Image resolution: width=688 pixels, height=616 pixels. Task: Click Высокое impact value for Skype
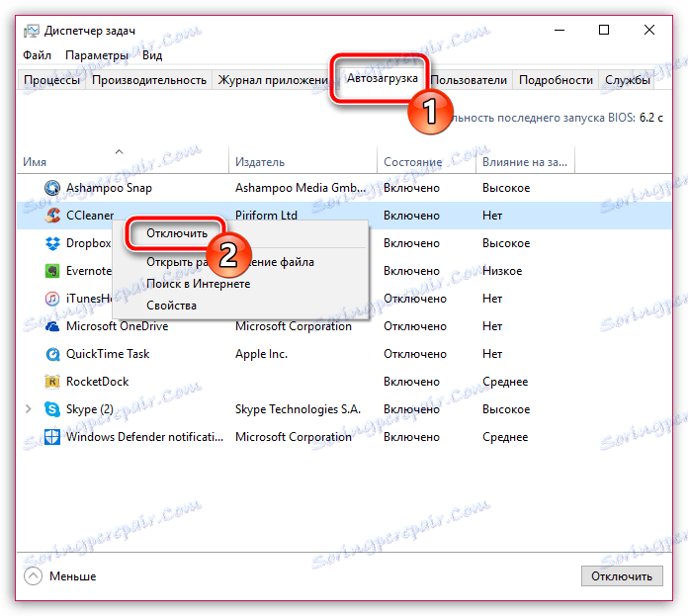coord(506,409)
